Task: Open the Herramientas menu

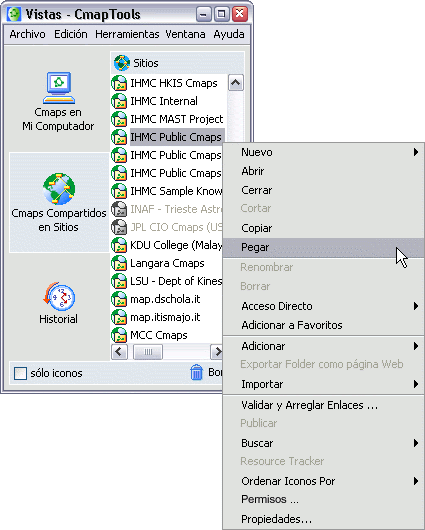Action: coord(127,34)
